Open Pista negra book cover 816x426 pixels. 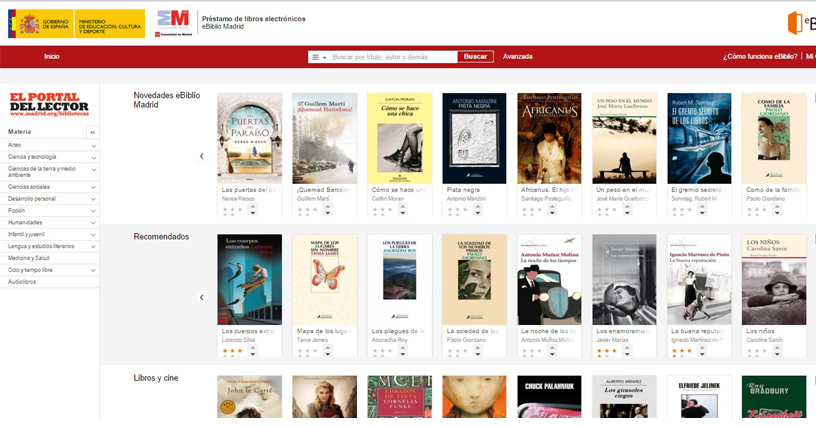474,138
